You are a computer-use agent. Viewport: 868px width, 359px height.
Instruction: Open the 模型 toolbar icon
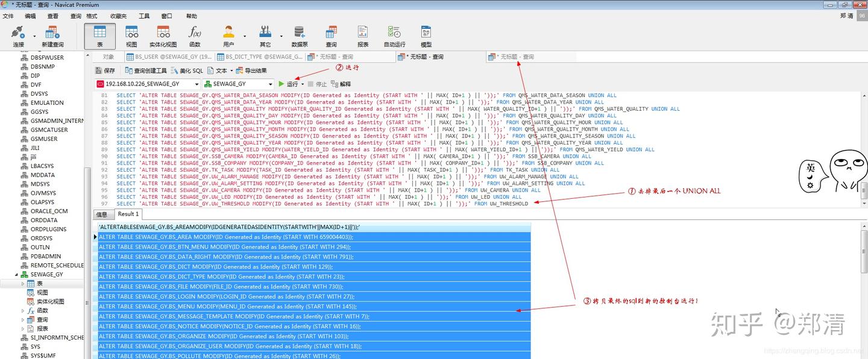click(426, 36)
